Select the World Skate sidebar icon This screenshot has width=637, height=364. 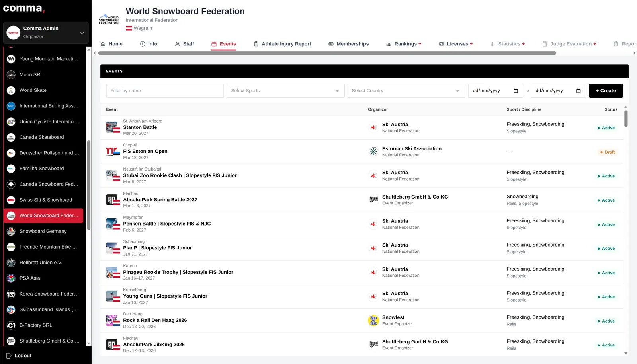pyautogui.click(x=11, y=90)
